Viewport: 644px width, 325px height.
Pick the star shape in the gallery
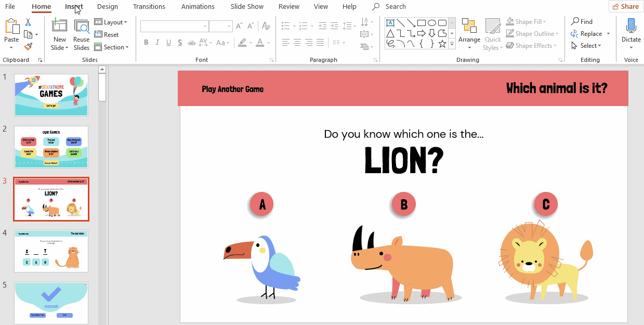coord(442,44)
